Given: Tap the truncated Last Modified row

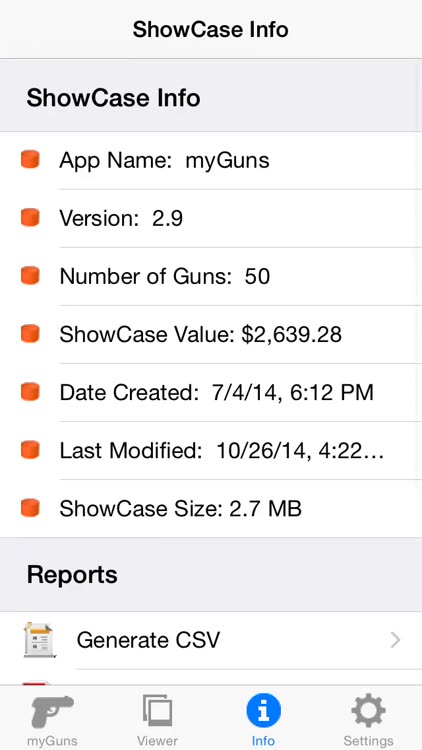Looking at the screenshot, I should point(211,450).
